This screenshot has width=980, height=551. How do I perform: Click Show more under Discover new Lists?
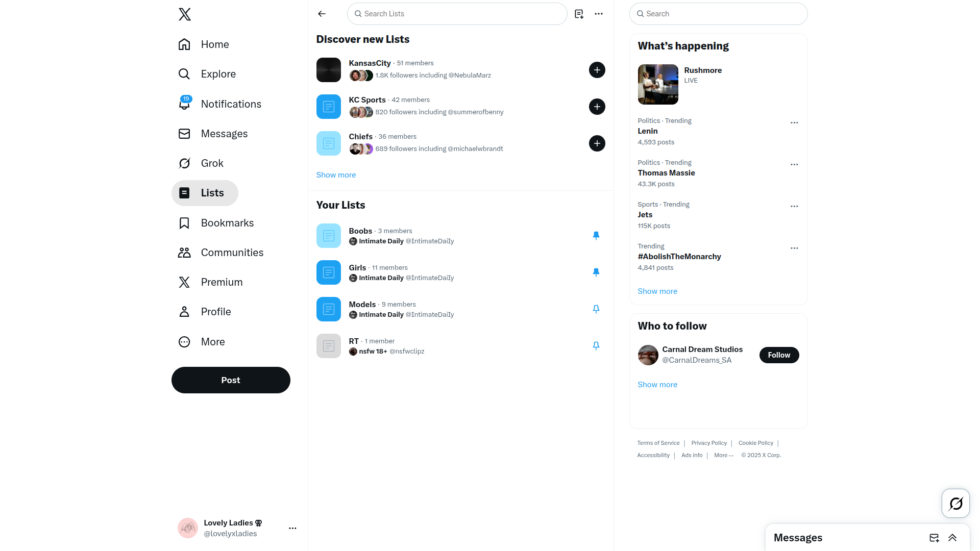pos(336,175)
